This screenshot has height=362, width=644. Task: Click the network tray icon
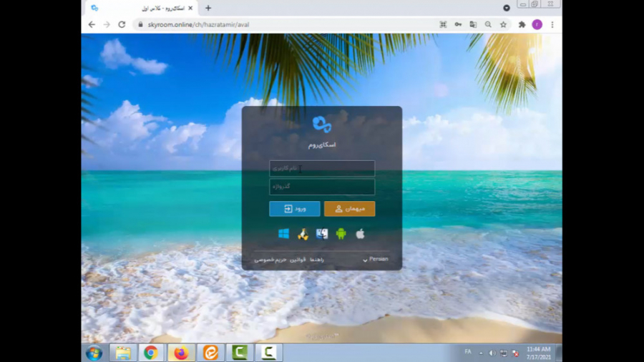[x=504, y=353]
